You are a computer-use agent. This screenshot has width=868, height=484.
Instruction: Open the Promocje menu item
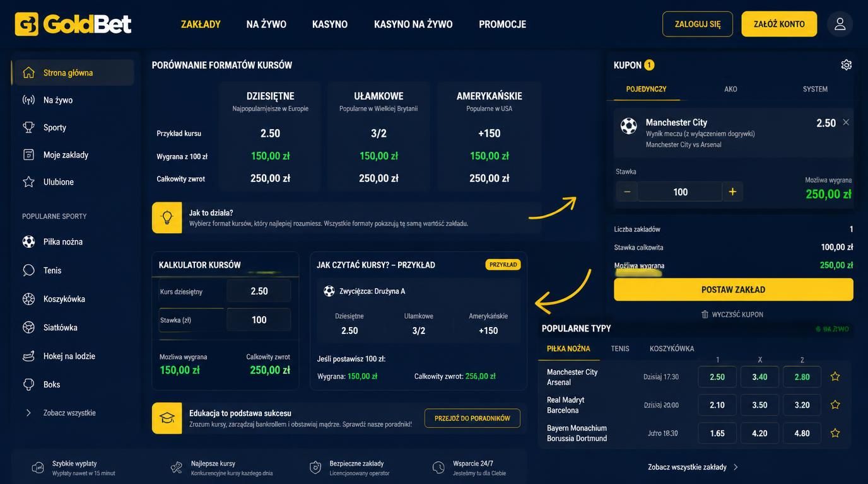pyautogui.click(x=502, y=24)
